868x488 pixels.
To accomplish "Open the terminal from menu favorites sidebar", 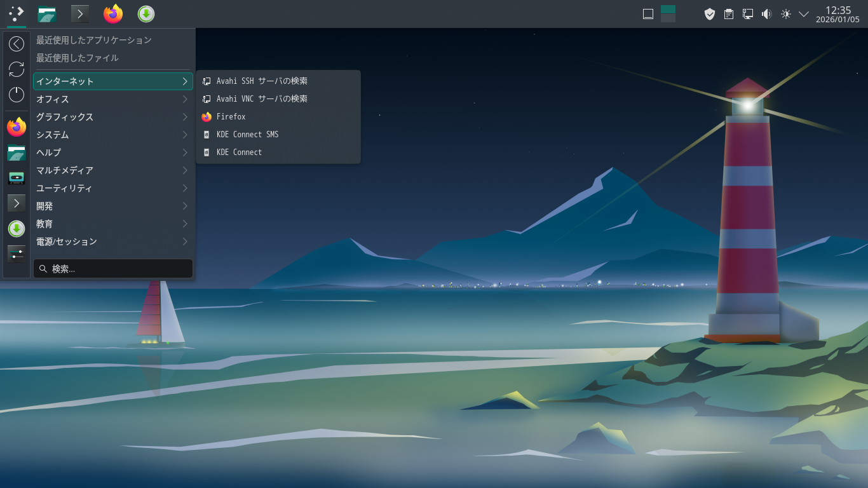I will [x=17, y=203].
